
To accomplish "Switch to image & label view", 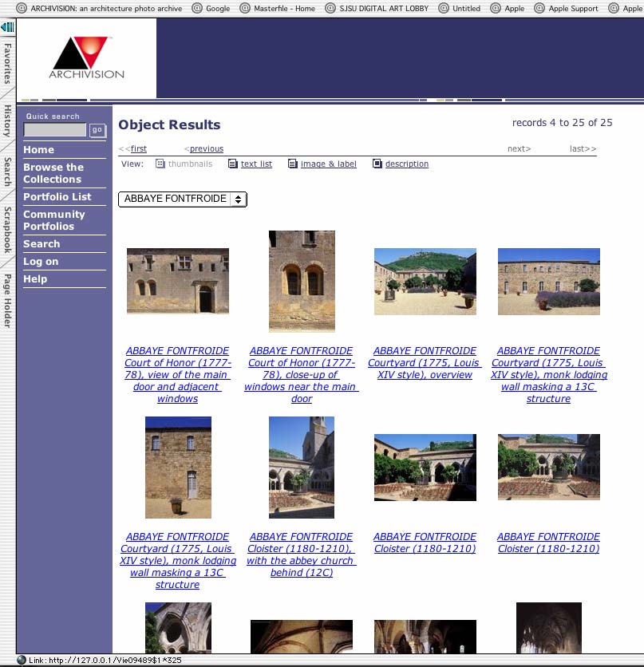I will tap(328, 164).
